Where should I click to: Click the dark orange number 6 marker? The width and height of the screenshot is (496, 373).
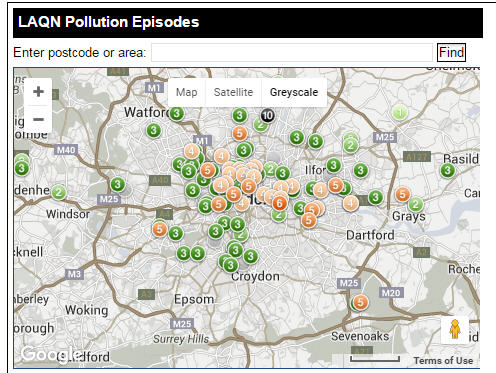click(x=280, y=203)
